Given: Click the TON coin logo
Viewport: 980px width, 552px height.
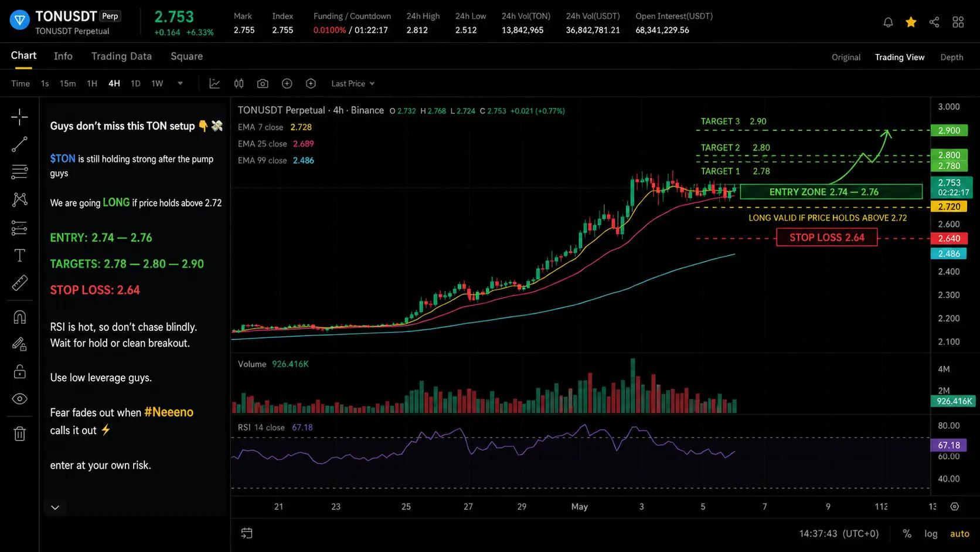Looking at the screenshot, I should coord(20,21).
